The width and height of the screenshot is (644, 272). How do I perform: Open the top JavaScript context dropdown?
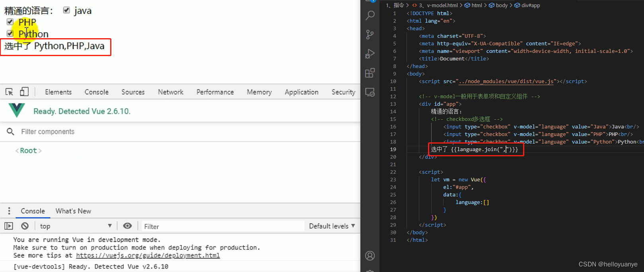76,226
